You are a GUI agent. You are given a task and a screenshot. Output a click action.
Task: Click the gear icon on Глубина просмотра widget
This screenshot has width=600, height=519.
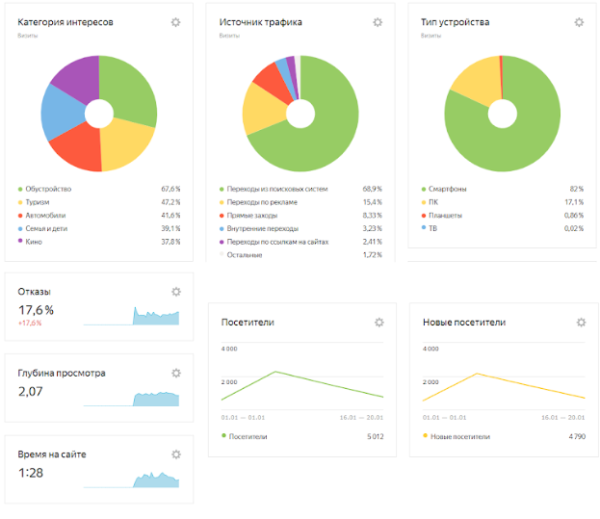click(x=176, y=373)
